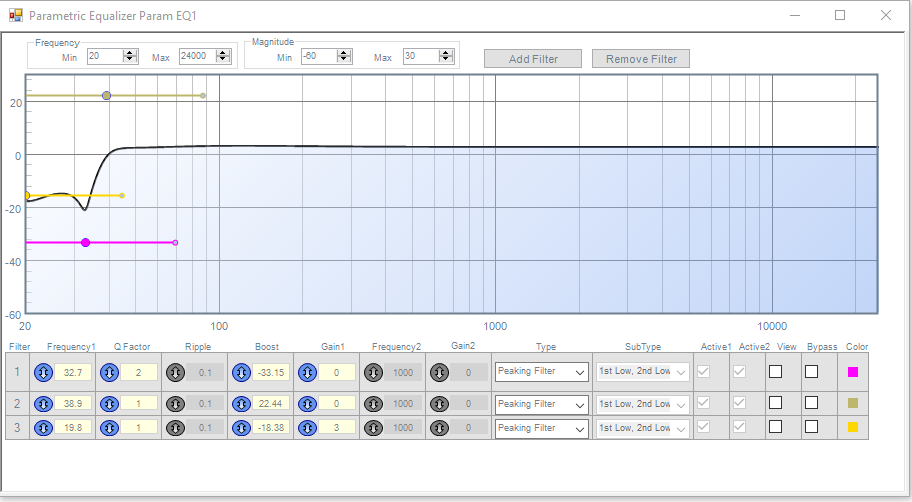Click Frequency1 adjust knob for filter 3
The height and width of the screenshot is (502, 912).
43,428
